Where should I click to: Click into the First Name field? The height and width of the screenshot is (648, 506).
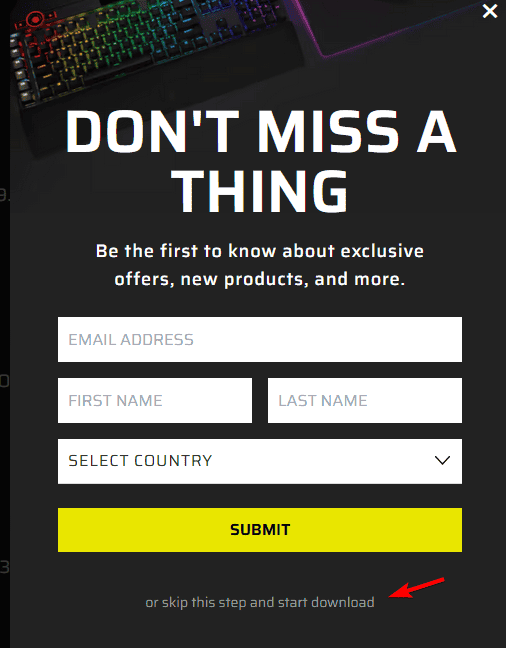155,400
